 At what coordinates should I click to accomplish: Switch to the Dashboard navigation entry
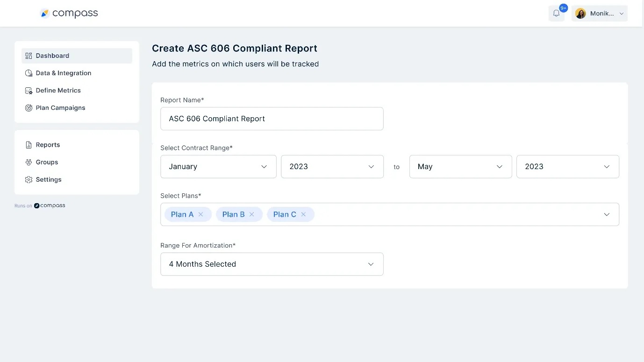click(52, 55)
